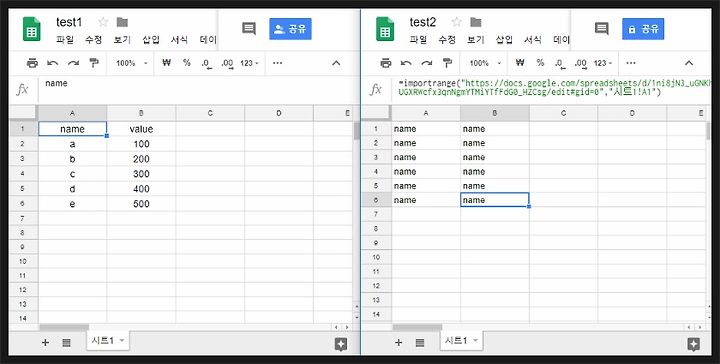Click the redo icon in test2 toolbar
Image resolution: width=720 pixels, height=364 pixels.
pos(427,63)
